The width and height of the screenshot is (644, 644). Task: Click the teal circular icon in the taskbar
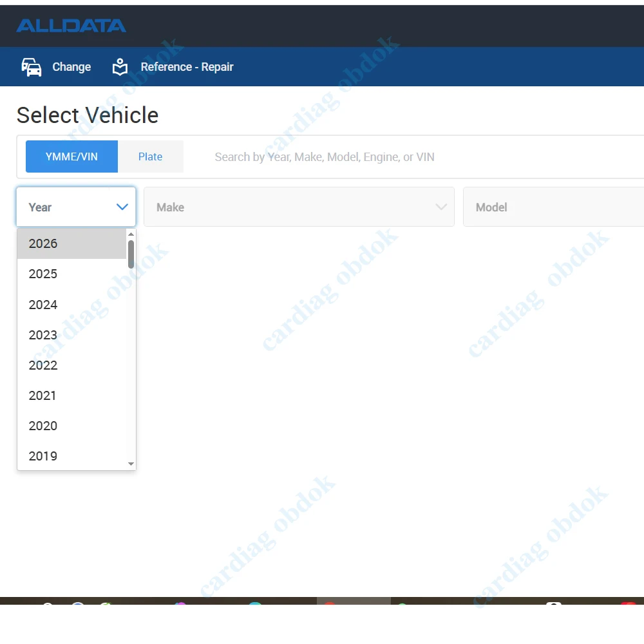point(255,606)
